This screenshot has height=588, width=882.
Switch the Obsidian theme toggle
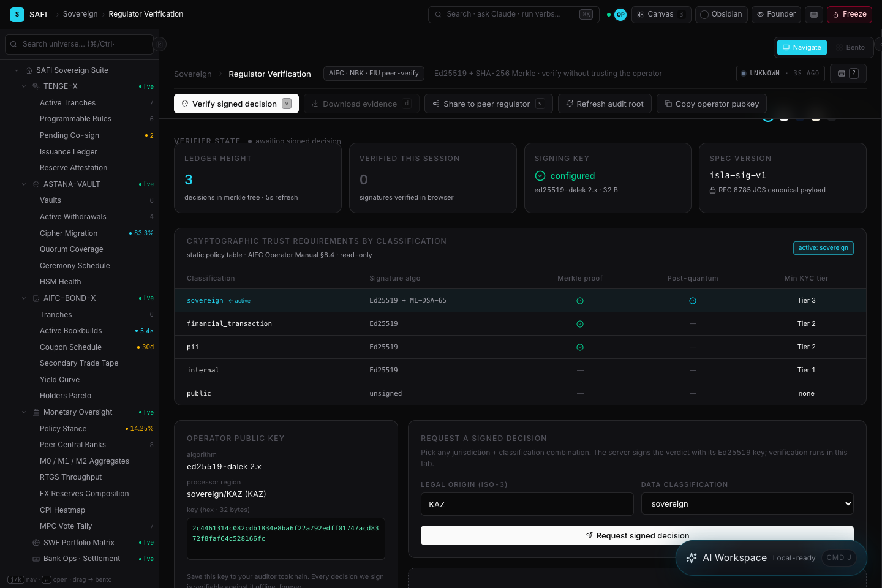pos(721,14)
